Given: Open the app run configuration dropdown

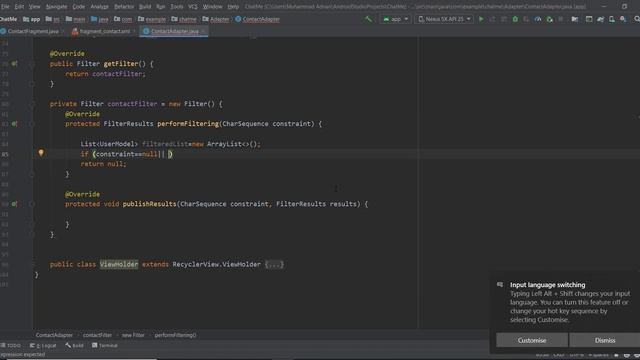Looking at the screenshot, I should pyautogui.click(x=396, y=19).
